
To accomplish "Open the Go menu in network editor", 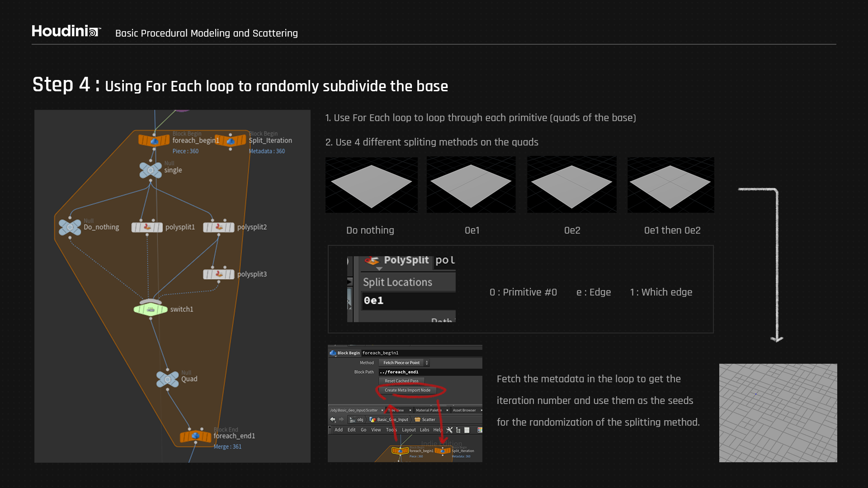I will (363, 430).
